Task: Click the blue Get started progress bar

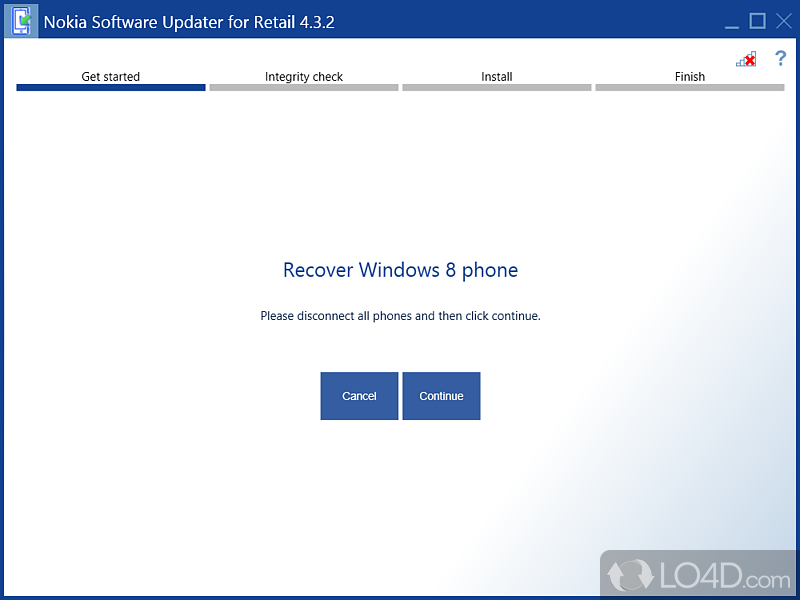Action: (111, 88)
